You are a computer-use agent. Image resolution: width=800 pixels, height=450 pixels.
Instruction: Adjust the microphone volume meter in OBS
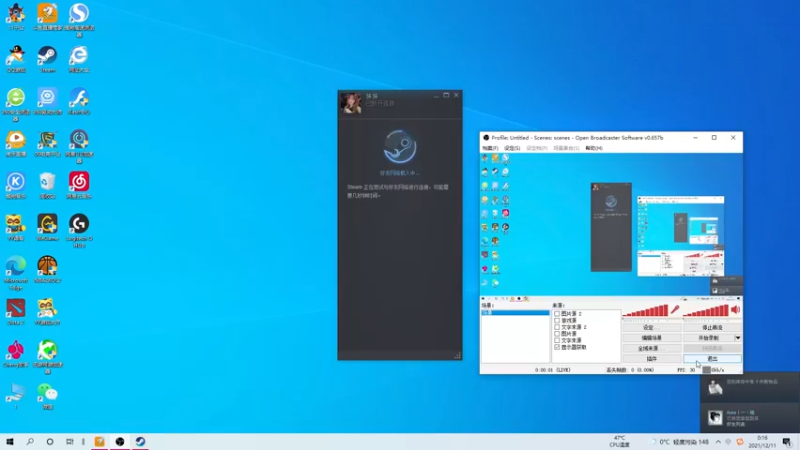tap(645, 310)
